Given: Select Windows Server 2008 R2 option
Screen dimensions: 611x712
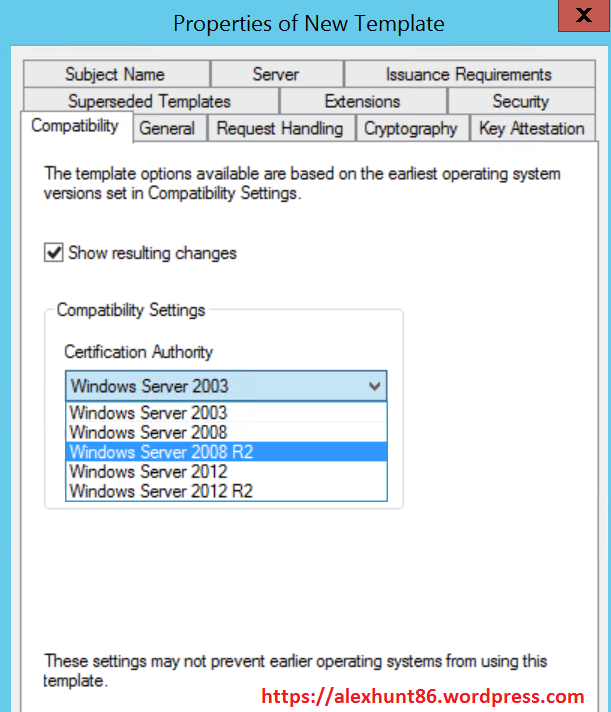Looking at the screenshot, I should coord(161,452).
